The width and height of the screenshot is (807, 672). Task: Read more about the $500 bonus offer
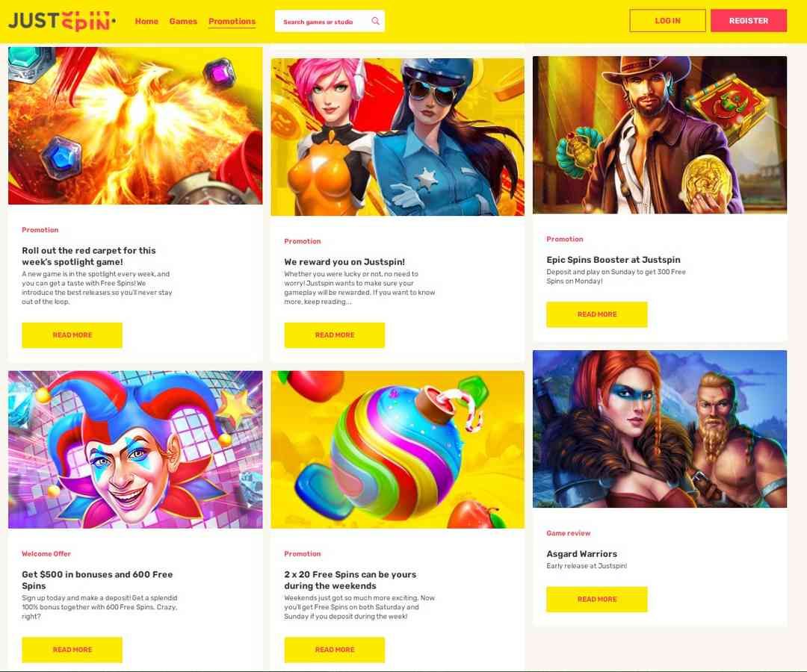pyautogui.click(x=72, y=650)
